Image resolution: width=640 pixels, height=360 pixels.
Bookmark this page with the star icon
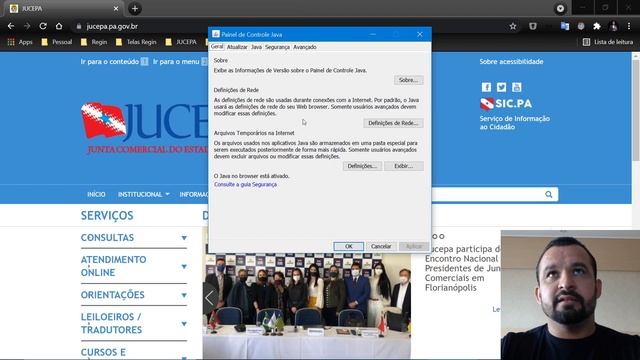click(x=513, y=26)
